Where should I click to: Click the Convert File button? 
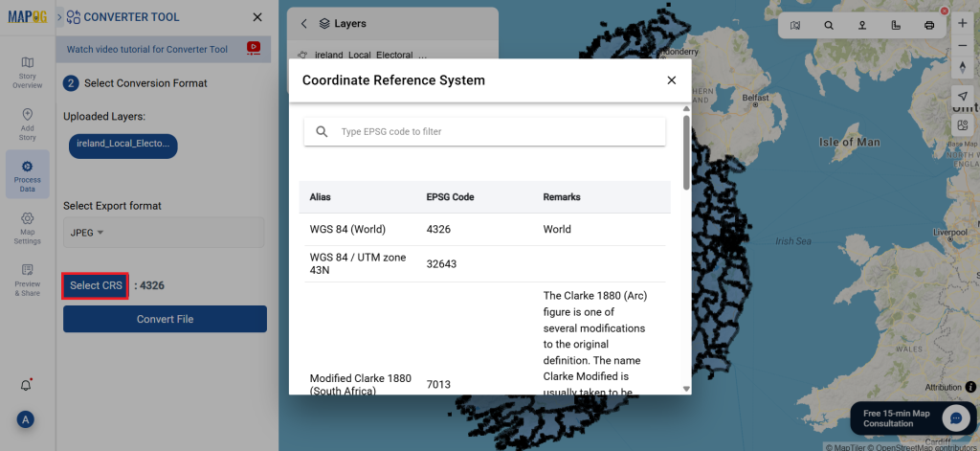165,319
